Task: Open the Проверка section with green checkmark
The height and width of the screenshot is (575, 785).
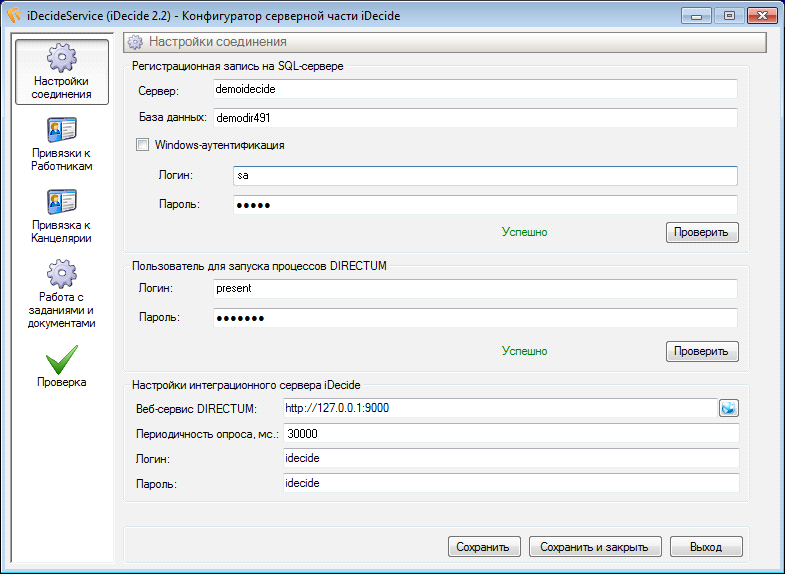Action: tap(62, 366)
